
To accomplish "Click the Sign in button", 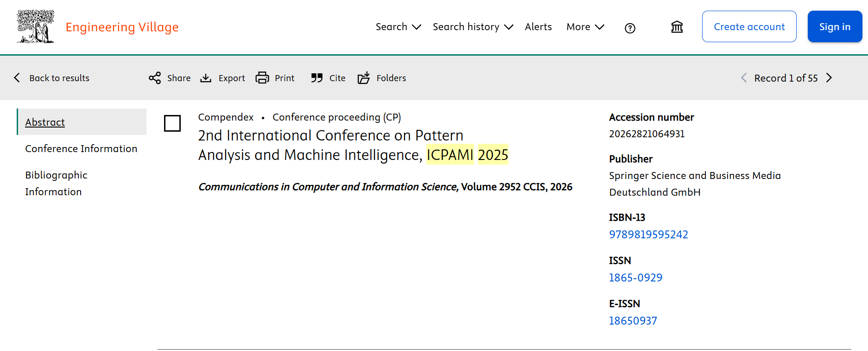I will point(835,26).
